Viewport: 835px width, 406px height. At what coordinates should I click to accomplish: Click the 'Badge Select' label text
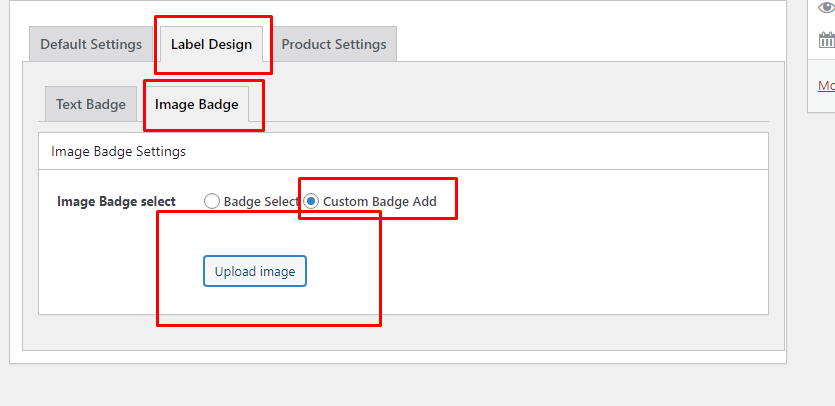[x=261, y=201]
